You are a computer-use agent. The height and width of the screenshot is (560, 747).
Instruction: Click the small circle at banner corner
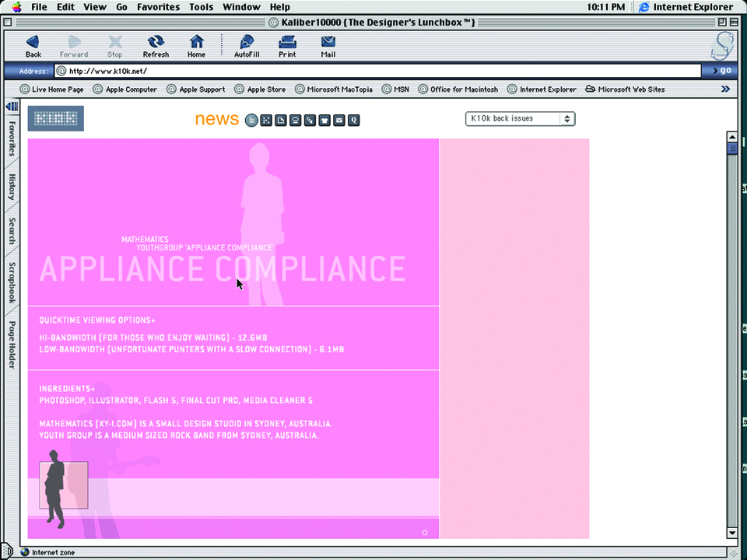[425, 532]
